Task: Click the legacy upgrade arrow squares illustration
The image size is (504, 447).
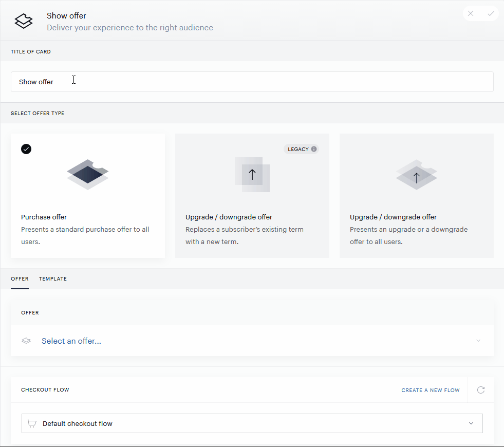Action: (x=252, y=175)
